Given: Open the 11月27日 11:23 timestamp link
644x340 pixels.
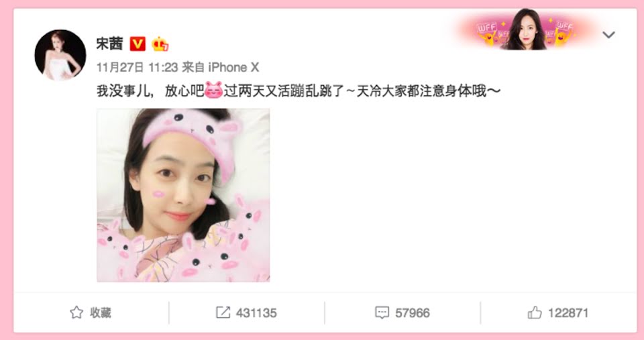Looking at the screenshot, I should [x=137, y=67].
